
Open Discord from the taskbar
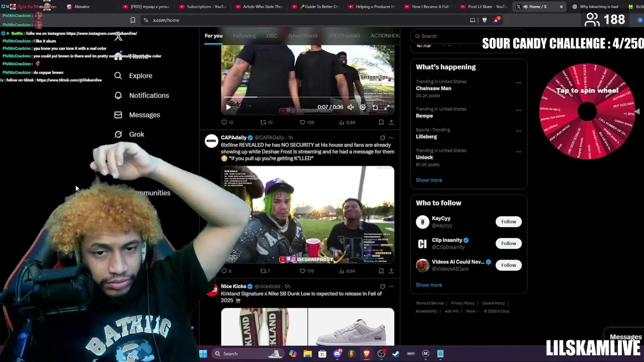(337, 353)
